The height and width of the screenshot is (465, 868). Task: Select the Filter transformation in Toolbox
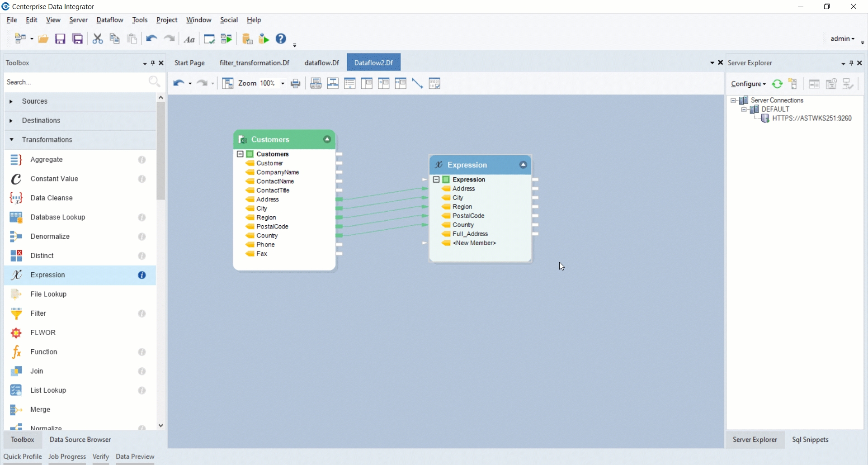(38, 313)
